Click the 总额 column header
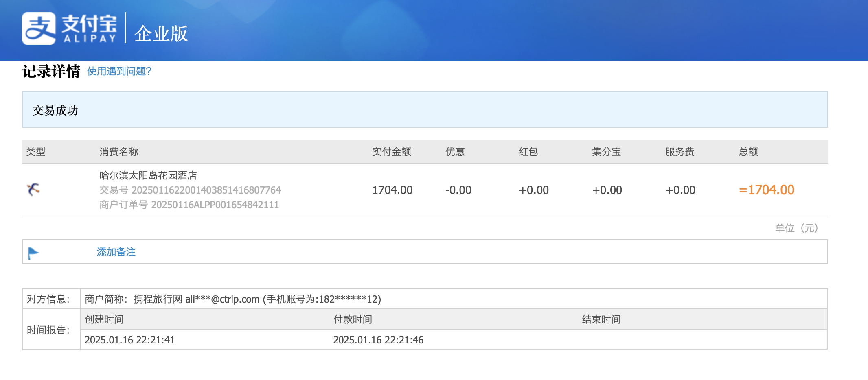868x380 pixels. point(748,152)
